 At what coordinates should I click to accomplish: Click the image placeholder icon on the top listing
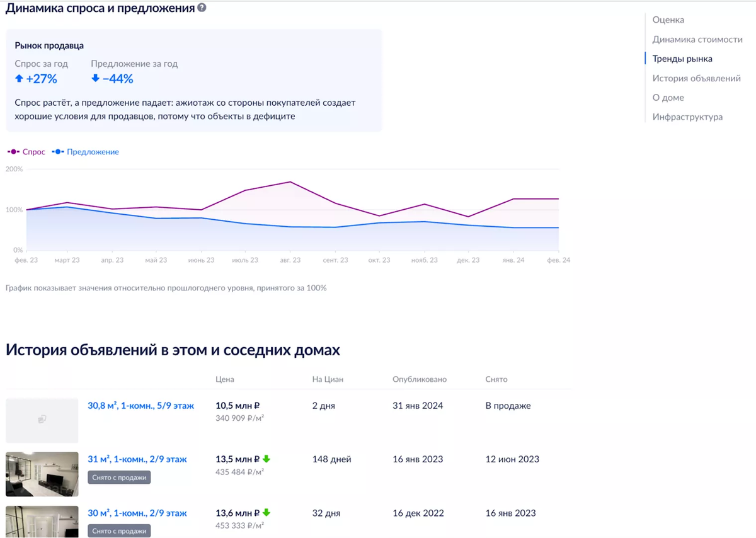[42, 419]
